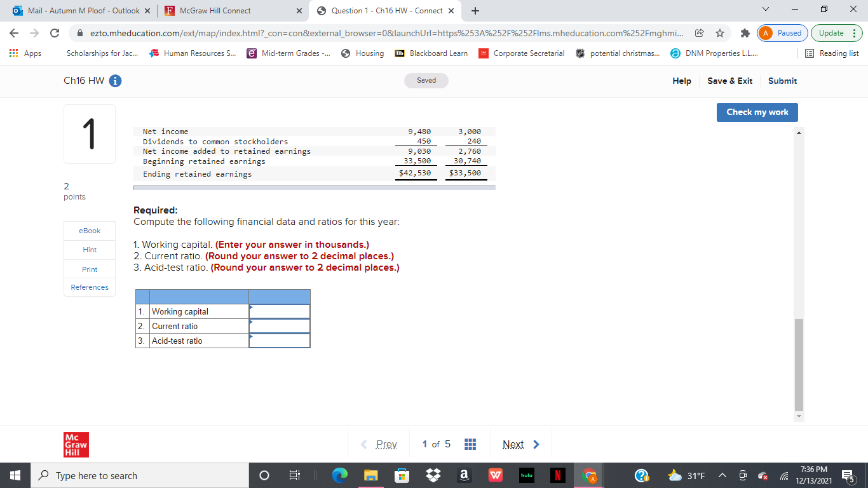Image resolution: width=868 pixels, height=488 pixels.
Task: Click the Working capital answer field
Action: (280, 311)
